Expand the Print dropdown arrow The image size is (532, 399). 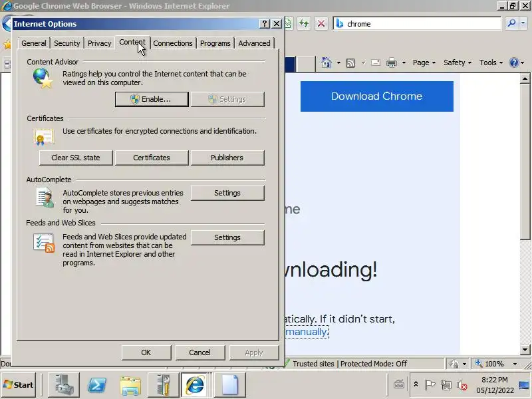404,63
